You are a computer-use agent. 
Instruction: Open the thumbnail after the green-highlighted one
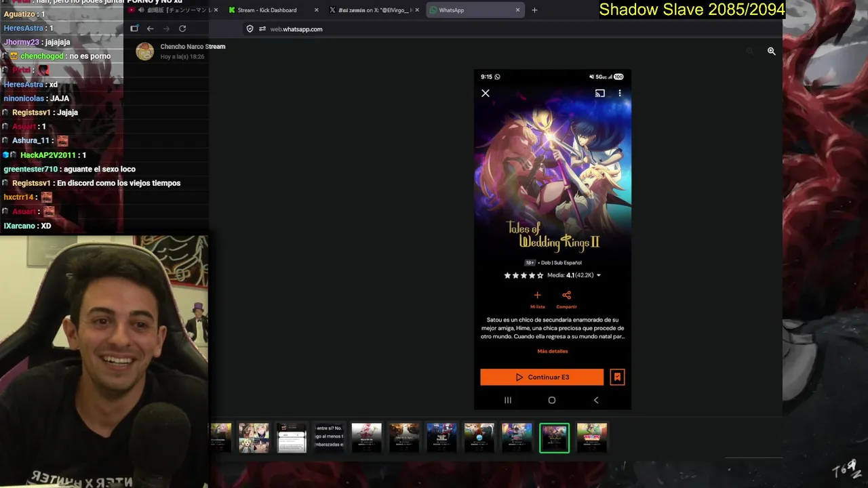tap(592, 438)
